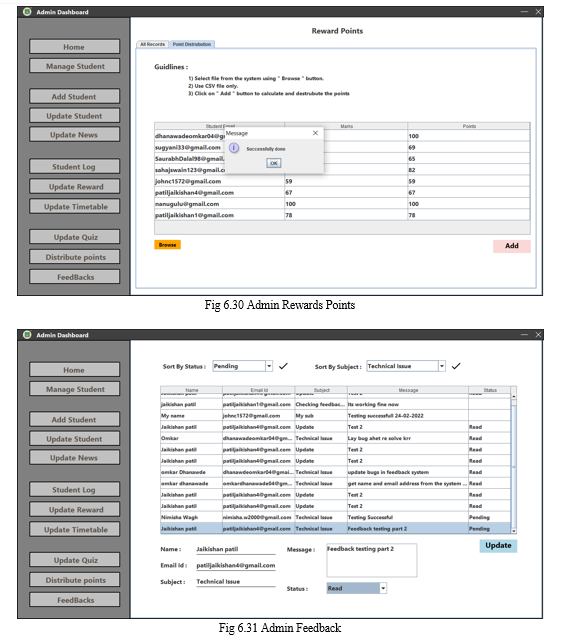
Task: Select the johnc1572@gmail.com row in the rewards table
Action: (342, 181)
